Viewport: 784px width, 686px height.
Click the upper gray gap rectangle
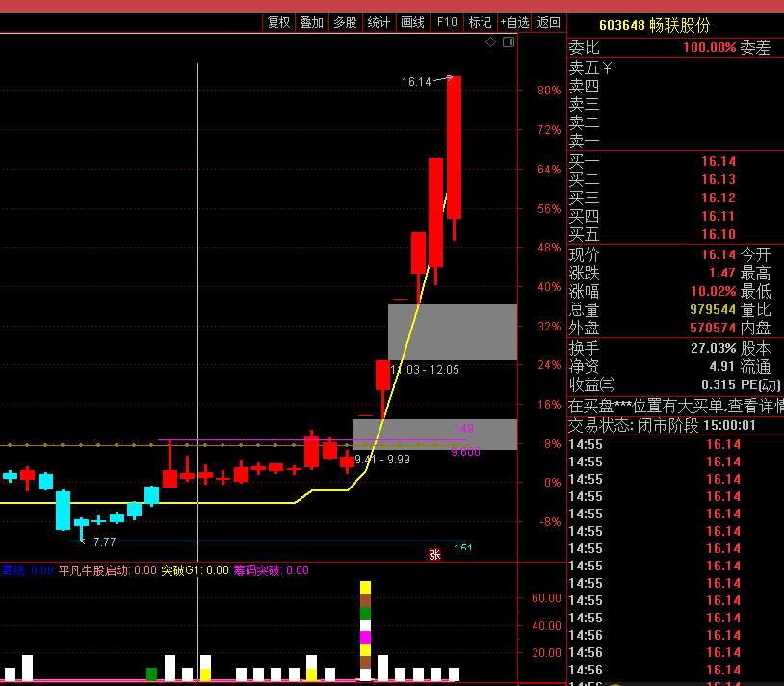click(x=453, y=332)
